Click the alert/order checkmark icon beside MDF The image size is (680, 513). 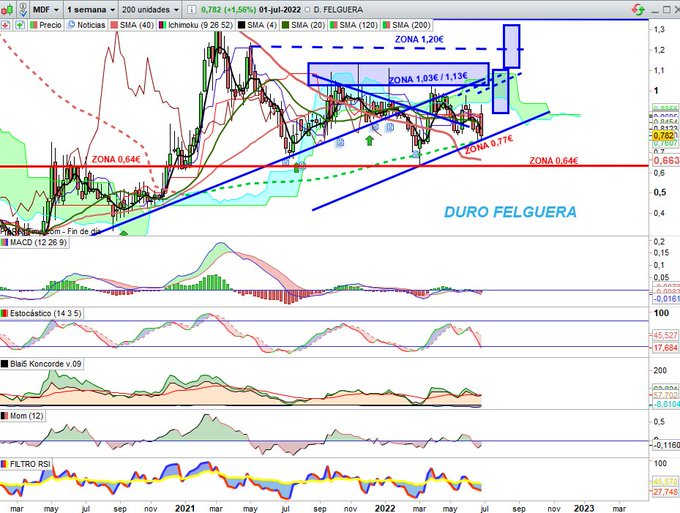pyautogui.click(x=23, y=9)
